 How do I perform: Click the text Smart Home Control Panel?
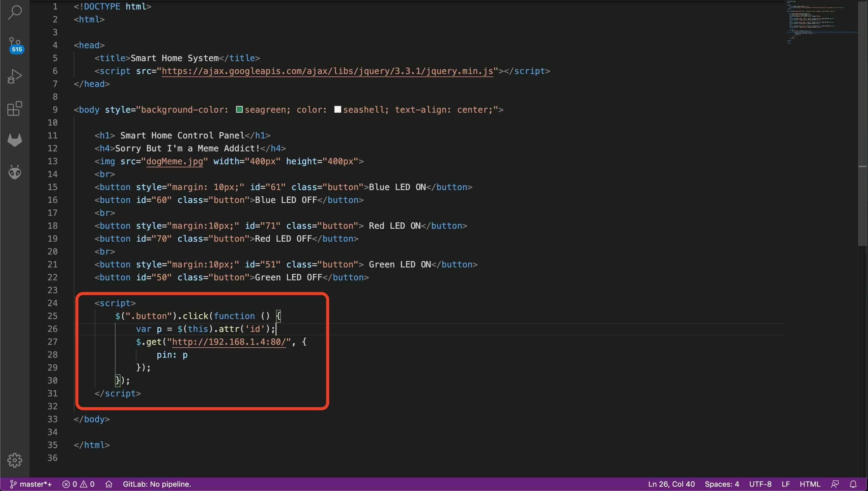182,135
